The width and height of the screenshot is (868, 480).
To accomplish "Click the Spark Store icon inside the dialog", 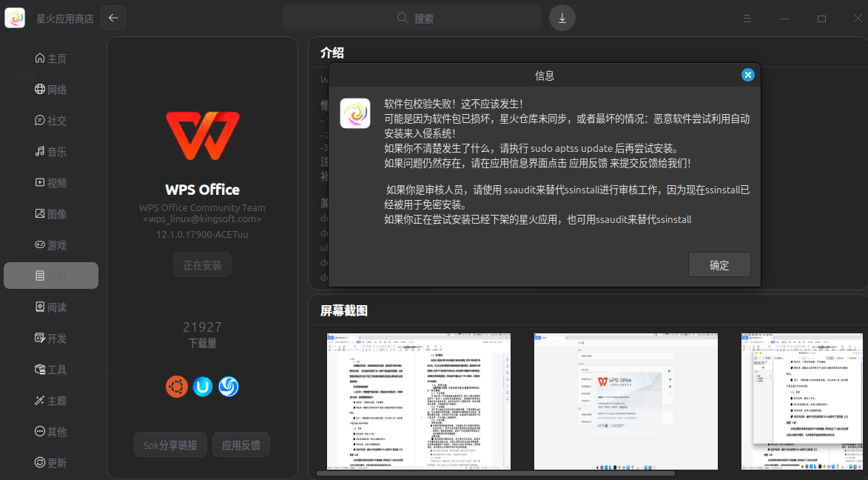I will [x=355, y=113].
